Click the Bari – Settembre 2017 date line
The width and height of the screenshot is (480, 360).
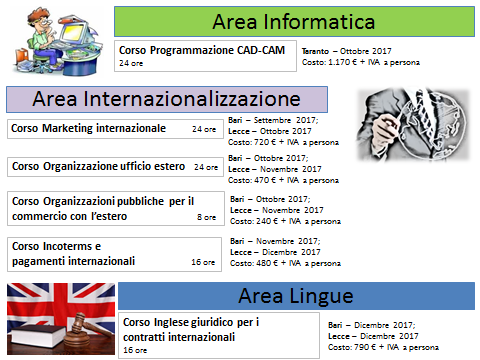273,120
